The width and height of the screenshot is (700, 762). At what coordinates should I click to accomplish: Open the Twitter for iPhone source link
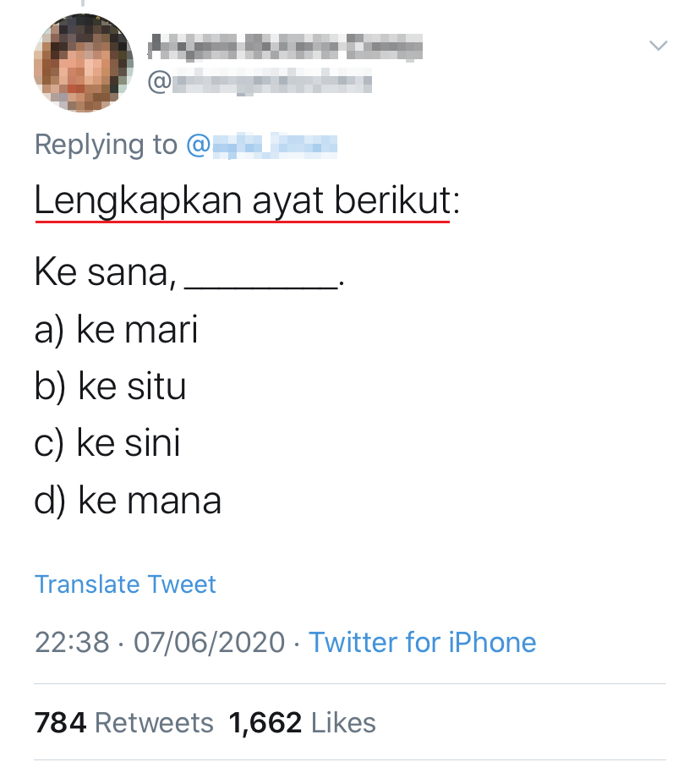422,643
